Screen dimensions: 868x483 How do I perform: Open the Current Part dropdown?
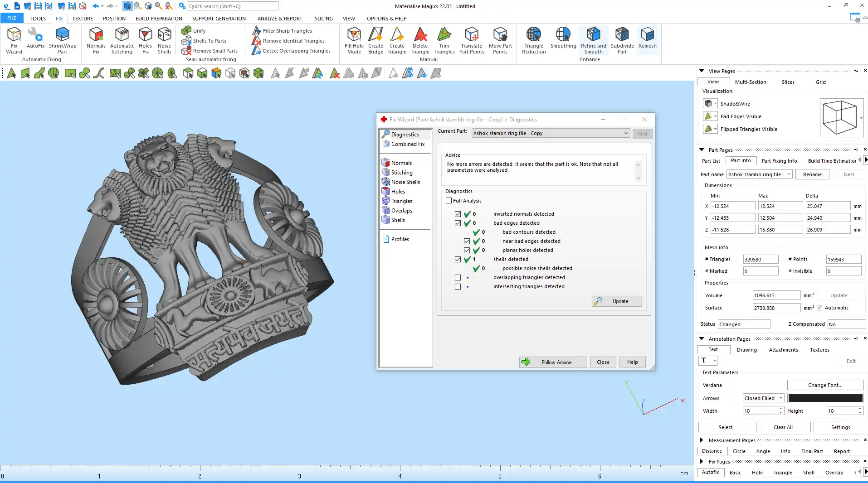click(626, 133)
